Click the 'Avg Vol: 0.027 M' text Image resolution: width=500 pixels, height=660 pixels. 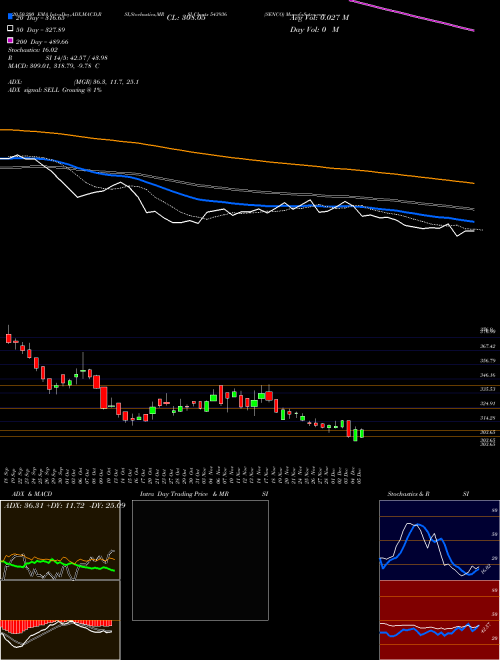(319, 18)
